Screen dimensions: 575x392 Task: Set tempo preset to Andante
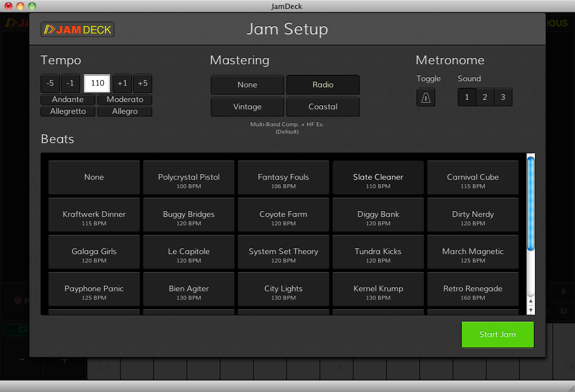click(68, 99)
